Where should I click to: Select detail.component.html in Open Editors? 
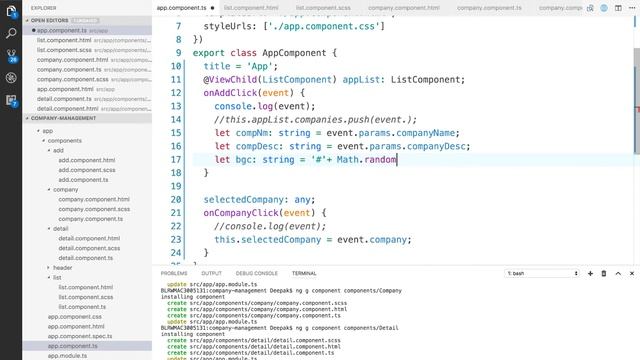pyautogui.click(x=87, y=109)
